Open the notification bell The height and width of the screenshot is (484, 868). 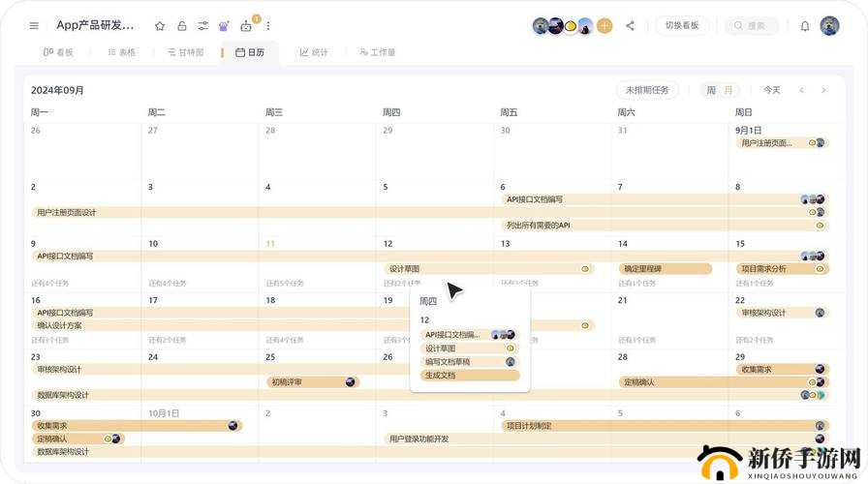(805, 26)
